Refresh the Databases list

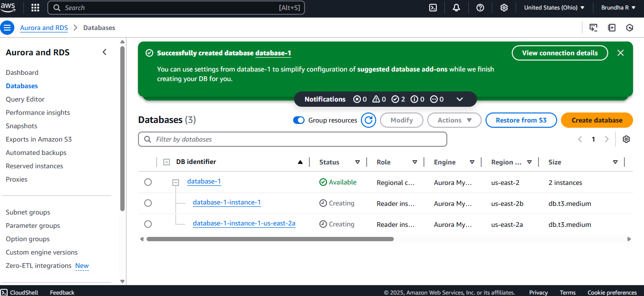(x=369, y=120)
